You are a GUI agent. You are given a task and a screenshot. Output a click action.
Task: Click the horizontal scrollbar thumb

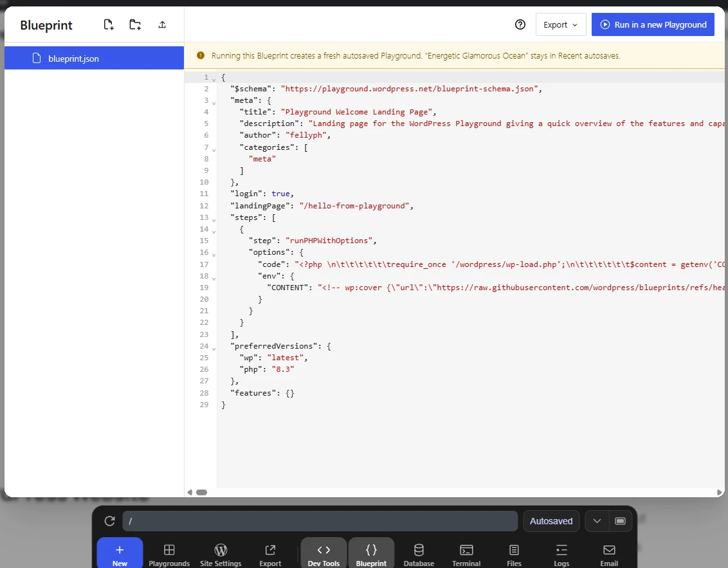(x=201, y=492)
